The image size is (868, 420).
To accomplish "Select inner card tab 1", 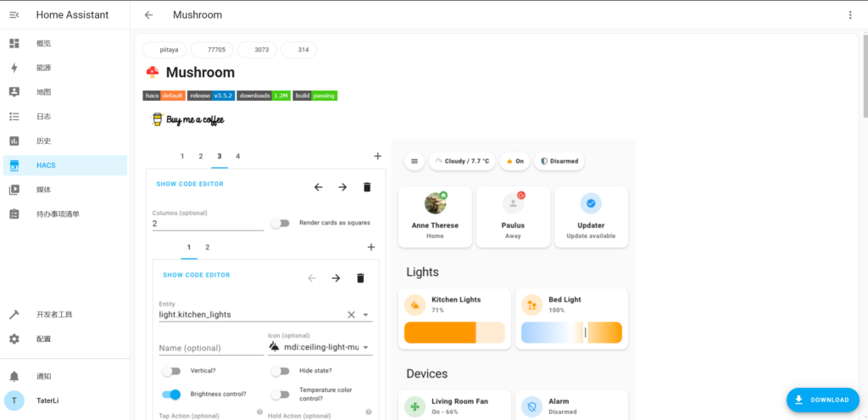I will [189, 247].
